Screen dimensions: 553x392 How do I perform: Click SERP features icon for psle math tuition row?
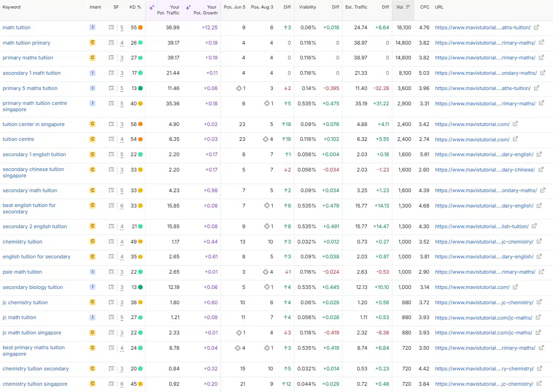pyautogui.click(x=112, y=272)
